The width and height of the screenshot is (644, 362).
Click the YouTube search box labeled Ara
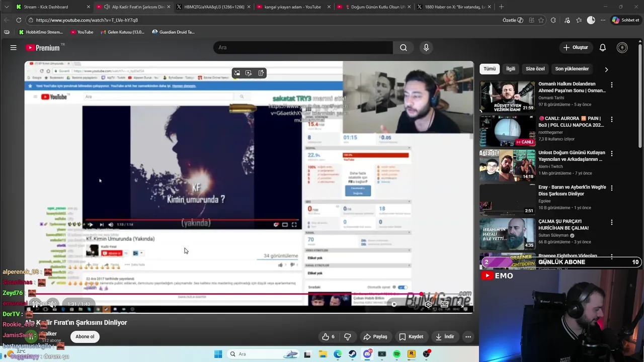(x=303, y=47)
